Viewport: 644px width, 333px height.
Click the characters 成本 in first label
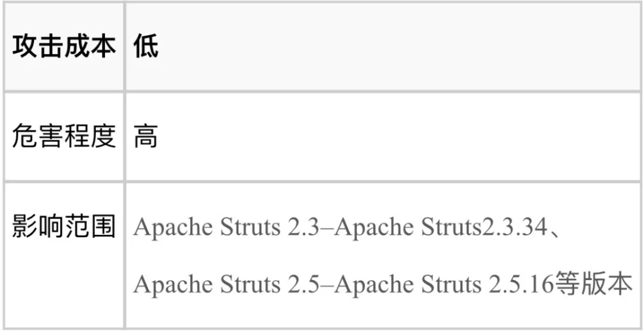click(89, 46)
